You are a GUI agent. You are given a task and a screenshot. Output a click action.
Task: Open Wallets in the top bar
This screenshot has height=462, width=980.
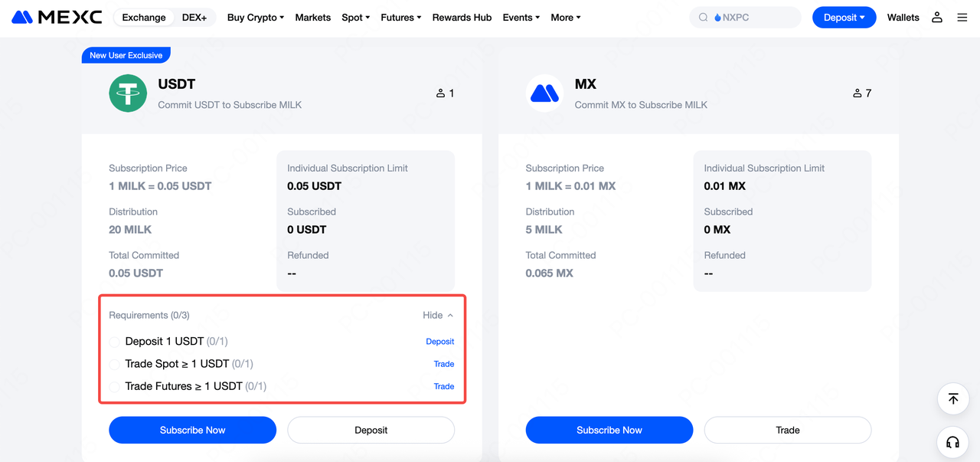903,18
